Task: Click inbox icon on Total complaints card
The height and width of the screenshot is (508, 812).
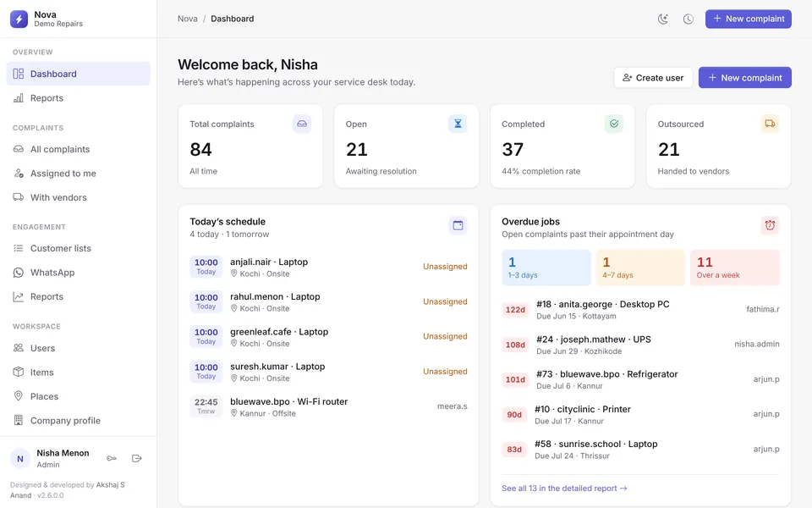Action: pos(302,124)
